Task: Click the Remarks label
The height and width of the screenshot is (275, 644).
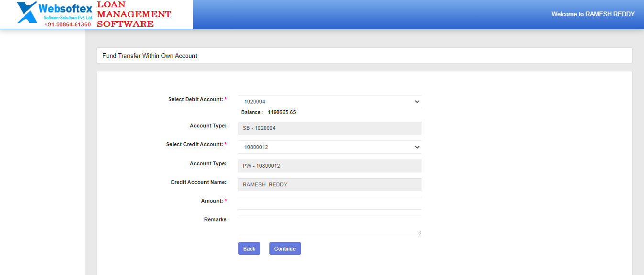Action: (x=215, y=219)
